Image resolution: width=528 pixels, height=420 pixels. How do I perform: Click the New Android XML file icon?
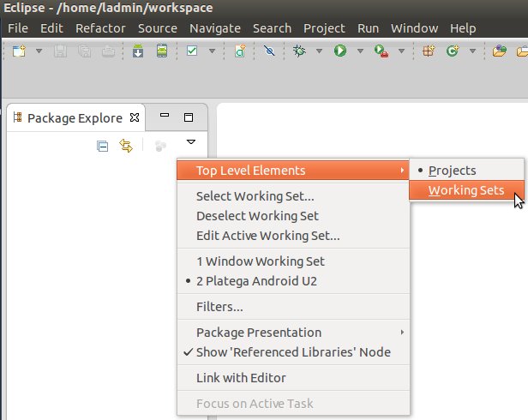click(x=240, y=51)
